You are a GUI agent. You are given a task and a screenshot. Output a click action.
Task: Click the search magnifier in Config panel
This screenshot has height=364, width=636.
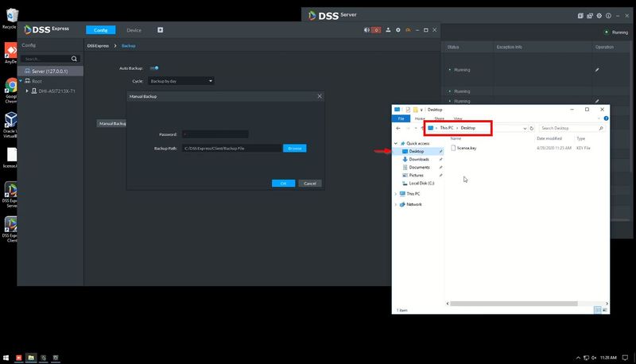[x=74, y=59]
